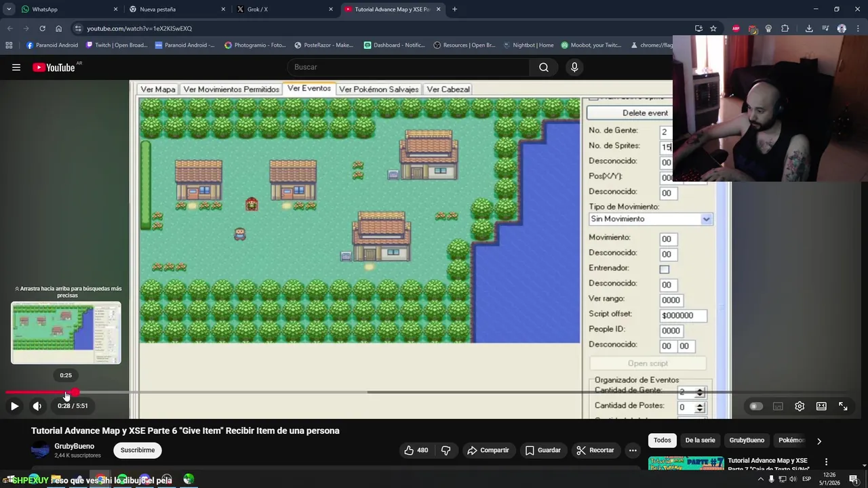The height and width of the screenshot is (488, 868).
Task: Enter fullscreen on the video player
Action: pos(843,406)
